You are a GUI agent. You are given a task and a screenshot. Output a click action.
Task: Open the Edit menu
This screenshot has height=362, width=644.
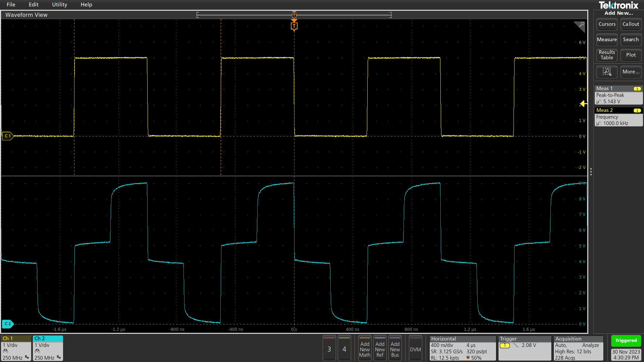(x=33, y=4)
